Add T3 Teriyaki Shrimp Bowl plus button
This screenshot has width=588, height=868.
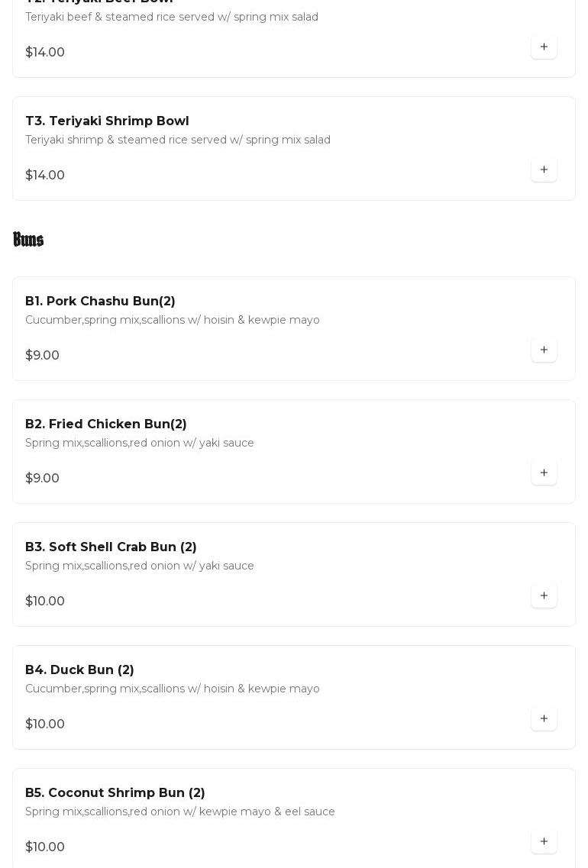[x=544, y=170]
